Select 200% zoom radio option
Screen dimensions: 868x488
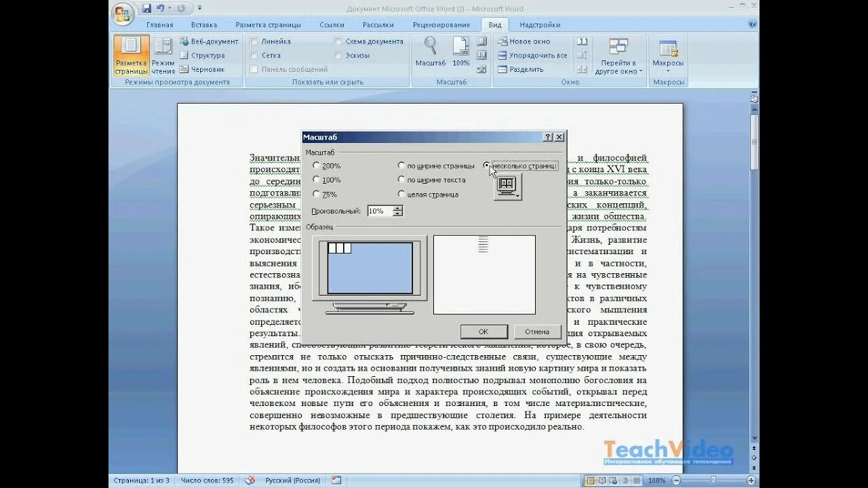pos(327,165)
